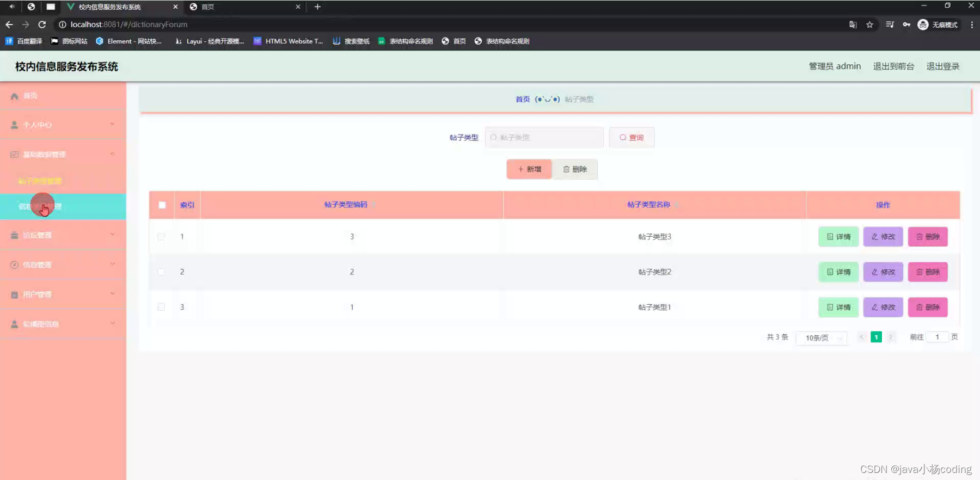The width and height of the screenshot is (980, 480).
Task: Open the 百度翻译 bookmark
Action: [23, 41]
